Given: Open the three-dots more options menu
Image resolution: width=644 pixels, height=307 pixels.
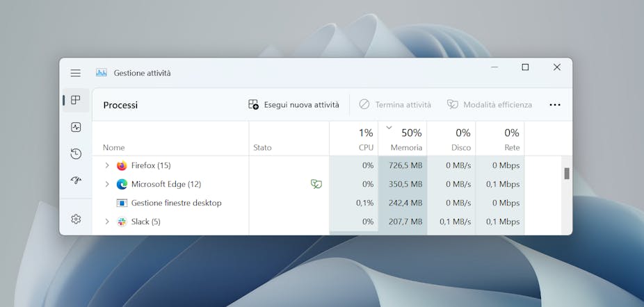Looking at the screenshot, I should [554, 105].
